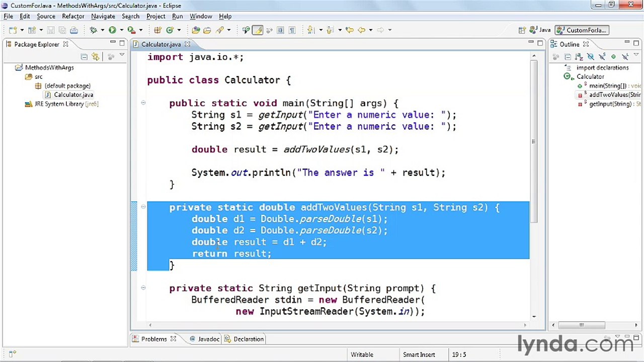Viewport: 644px width, 362px height.
Task: Click the Open Task folder icon
Action: (x=207, y=30)
